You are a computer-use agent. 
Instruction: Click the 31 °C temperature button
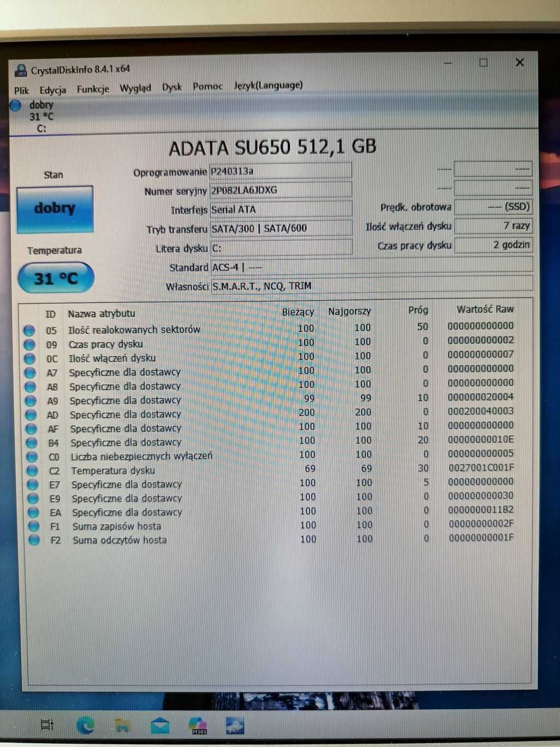[x=56, y=278]
